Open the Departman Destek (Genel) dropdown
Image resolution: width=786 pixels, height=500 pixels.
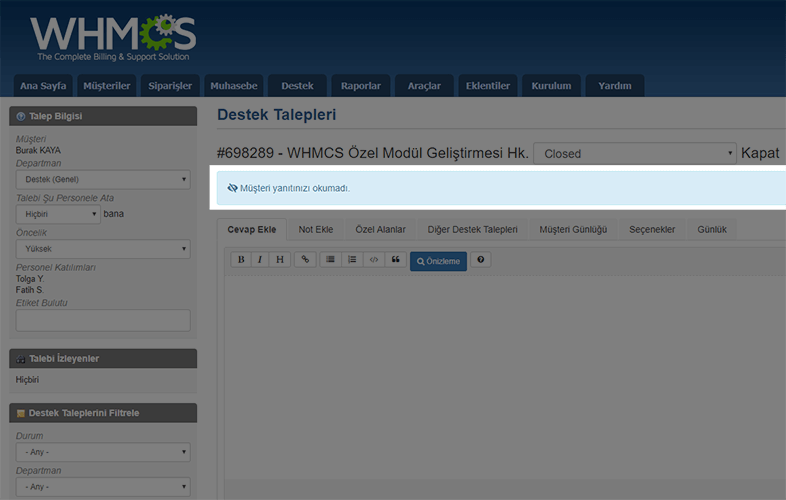[x=103, y=180]
